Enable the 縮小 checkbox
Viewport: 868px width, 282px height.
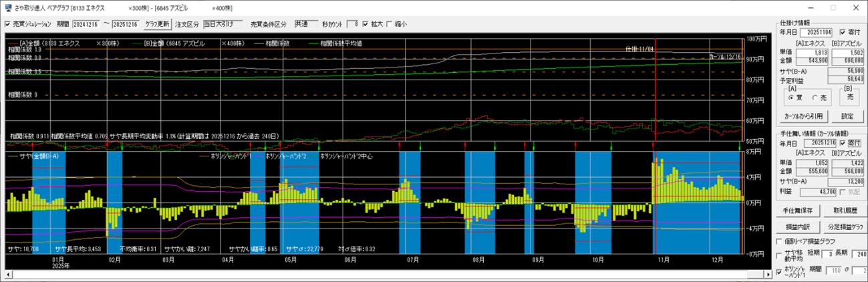click(390, 24)
